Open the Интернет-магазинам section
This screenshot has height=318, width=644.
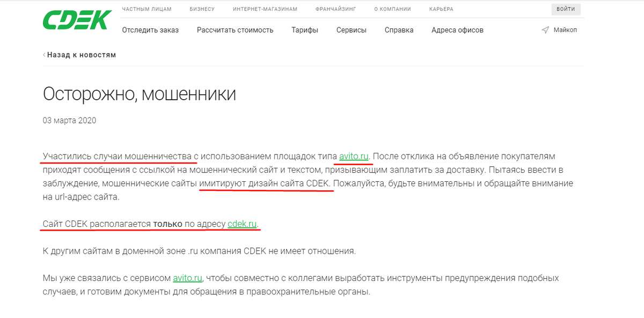265,9
